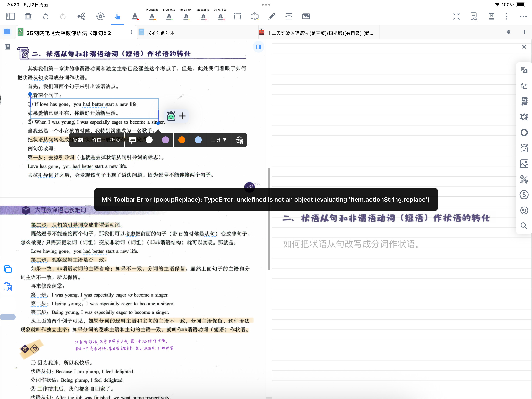The image size is (532, 399).
Task: Open the mind map share icon
Action: click(81, 16)
